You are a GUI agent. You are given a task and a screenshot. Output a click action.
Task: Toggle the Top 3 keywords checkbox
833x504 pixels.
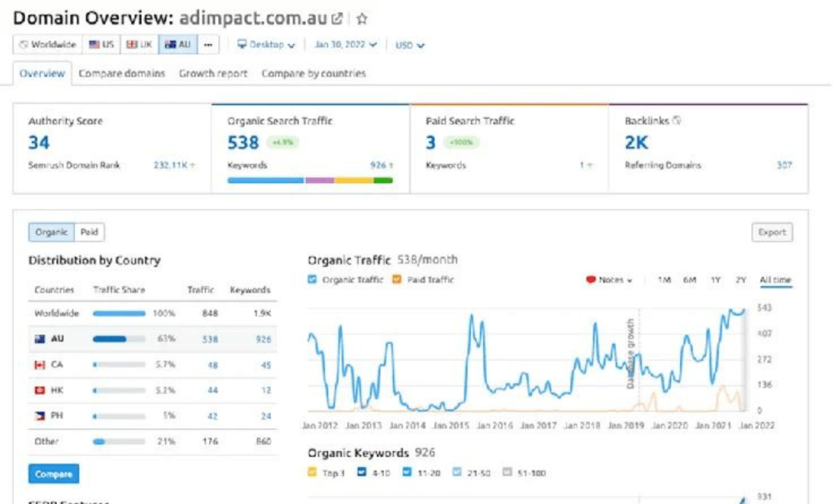click(313, 471)
